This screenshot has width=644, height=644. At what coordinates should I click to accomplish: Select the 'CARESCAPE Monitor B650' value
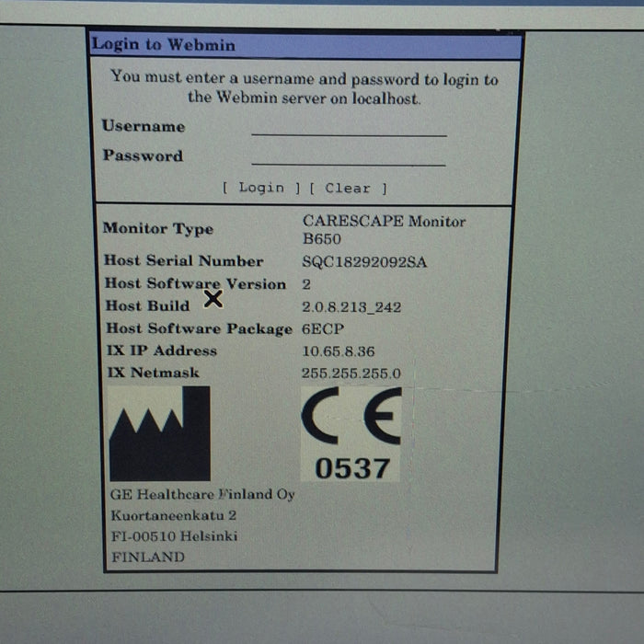(x=384, y=230)
